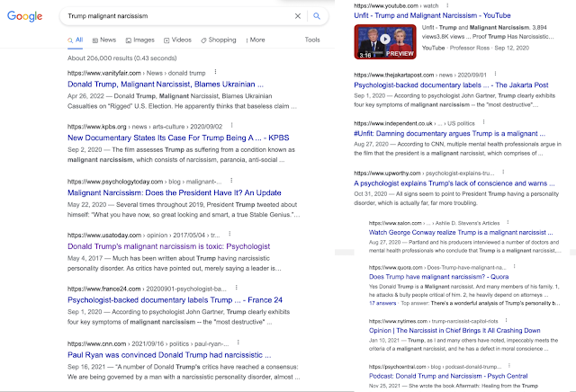
Task: Open Donald Trump's malignant narcissism is toxic link
Action: [x=168, y=246]
